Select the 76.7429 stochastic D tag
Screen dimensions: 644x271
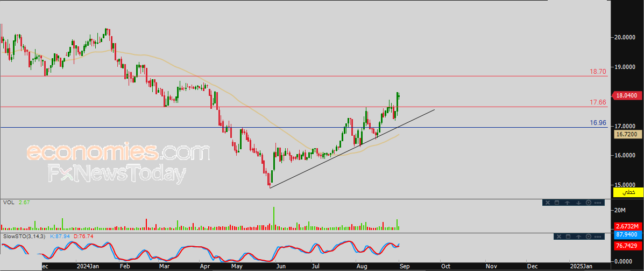pos(627,245)
